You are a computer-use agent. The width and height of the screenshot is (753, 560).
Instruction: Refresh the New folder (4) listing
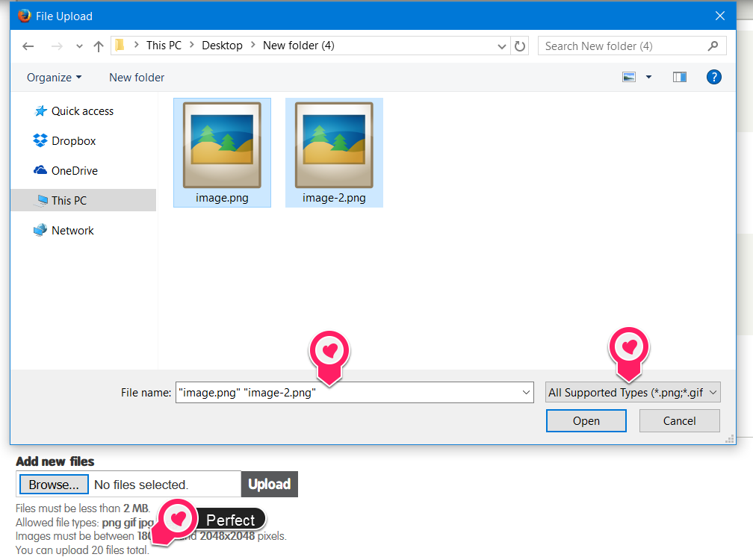521,46
